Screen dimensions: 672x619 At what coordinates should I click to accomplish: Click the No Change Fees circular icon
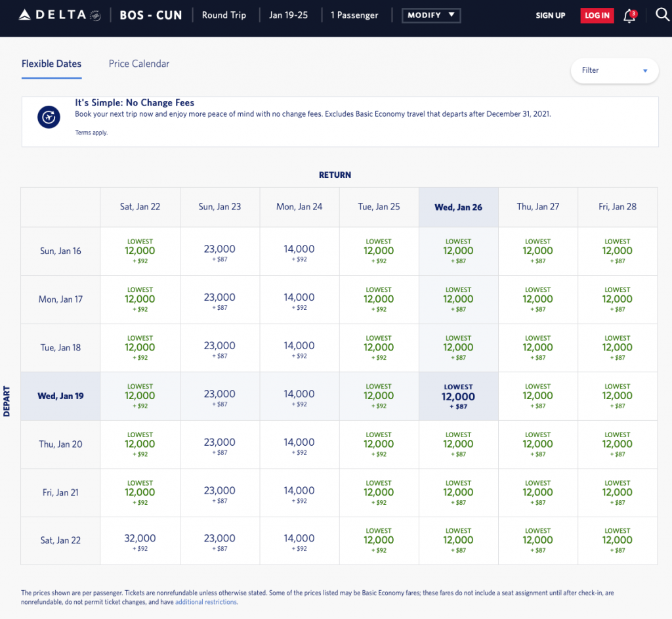coord(48,117)
